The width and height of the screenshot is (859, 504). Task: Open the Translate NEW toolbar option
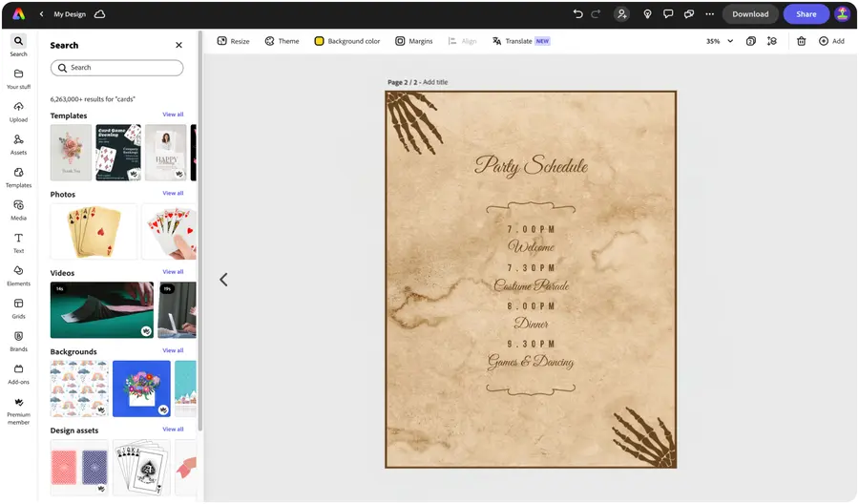(521, 41)
